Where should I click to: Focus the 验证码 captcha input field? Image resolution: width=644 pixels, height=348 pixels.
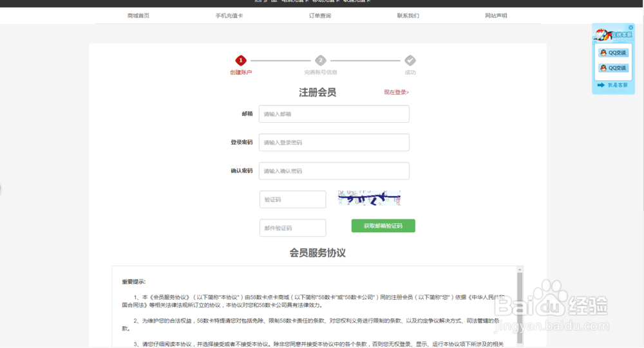pyautogui.click(x=293, y=199)
